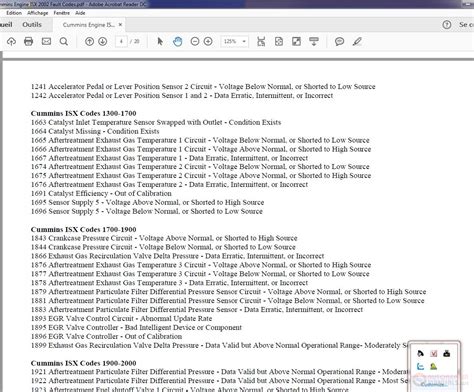Click line '1844 Crankcase Pressure Circuit'
The height and width of the screenshot is (392, 474).
pos(163,247)
